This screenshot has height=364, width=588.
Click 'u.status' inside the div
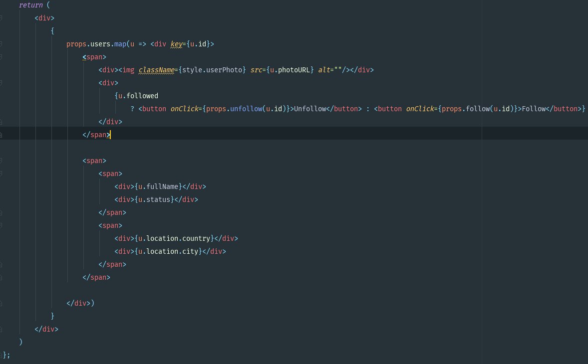coord(154,199)
